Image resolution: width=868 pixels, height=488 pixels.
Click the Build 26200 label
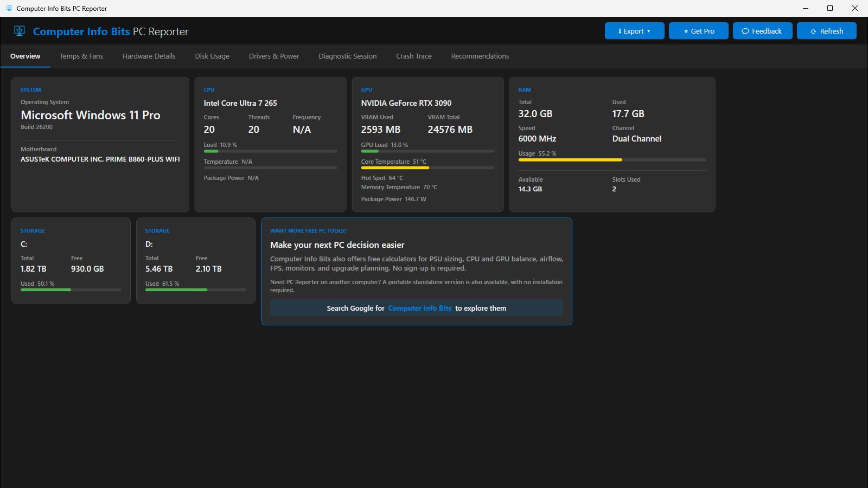coord(36,127)
